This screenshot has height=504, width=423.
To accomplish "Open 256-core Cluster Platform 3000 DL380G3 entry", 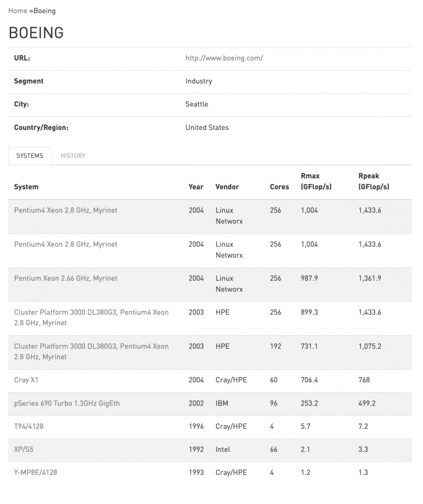I will point(91,317).
